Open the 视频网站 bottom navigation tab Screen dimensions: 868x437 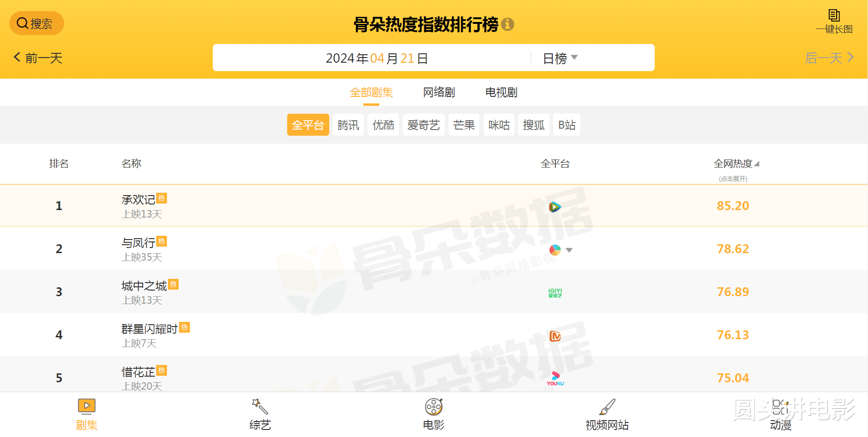point(607,415)
